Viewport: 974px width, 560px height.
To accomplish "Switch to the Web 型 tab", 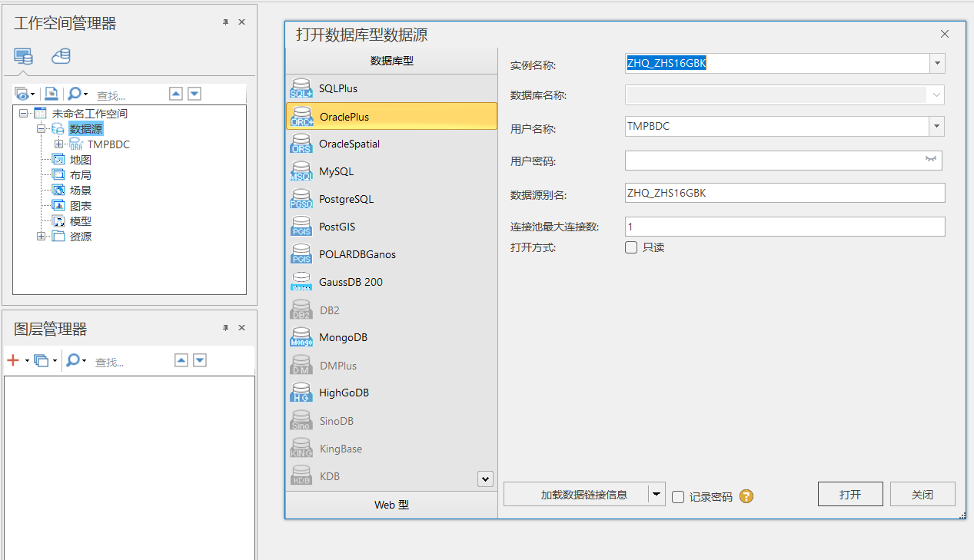I will (391, 505).
